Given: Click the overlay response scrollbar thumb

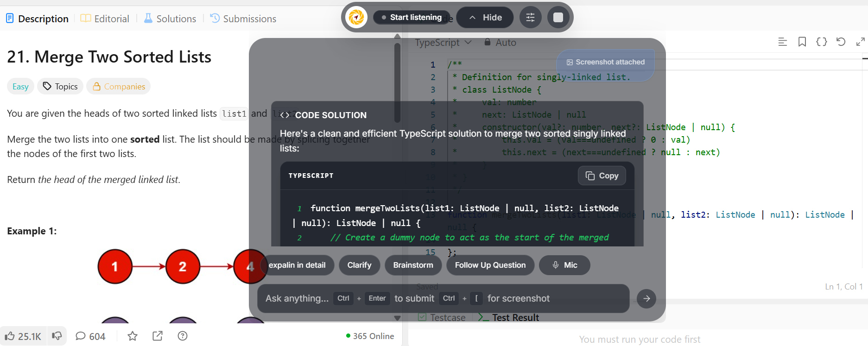Looking at the screenshot, I should (x=397, y=82).
